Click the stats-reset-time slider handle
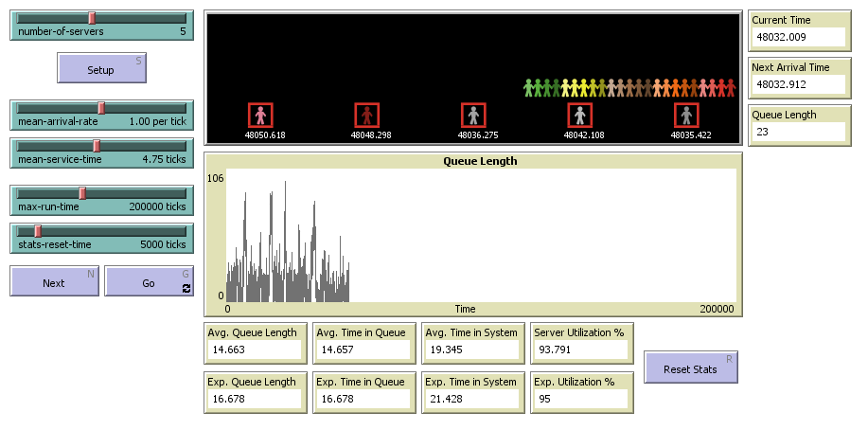Viewport: 868px width, 430px height. point(38,231)
